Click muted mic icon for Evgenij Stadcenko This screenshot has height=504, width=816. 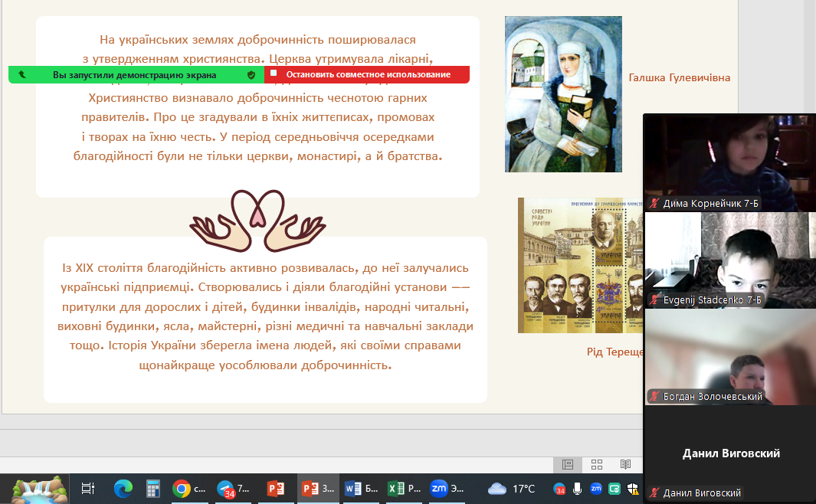point(654,300)
